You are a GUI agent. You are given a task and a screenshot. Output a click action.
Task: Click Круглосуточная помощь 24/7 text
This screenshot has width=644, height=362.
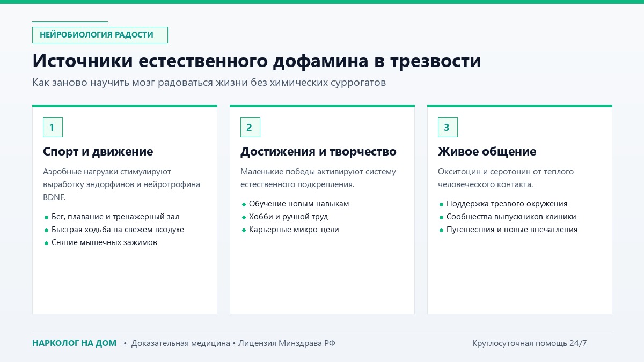529,343
